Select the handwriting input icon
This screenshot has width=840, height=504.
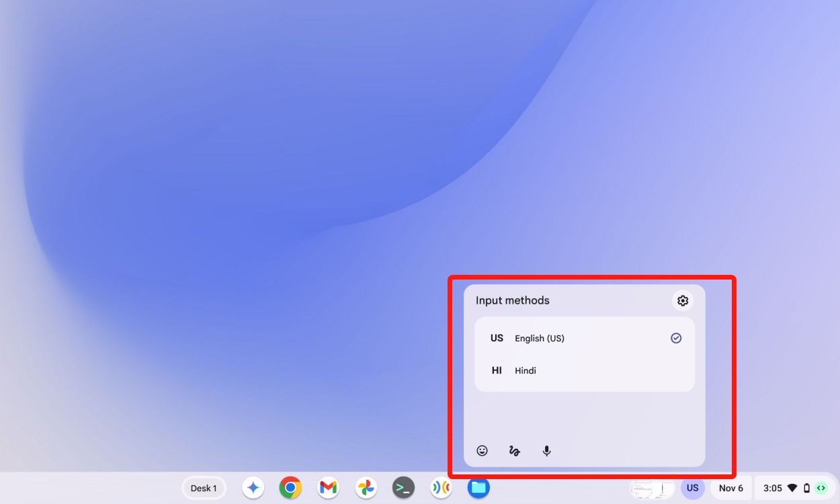pos(514,450)
